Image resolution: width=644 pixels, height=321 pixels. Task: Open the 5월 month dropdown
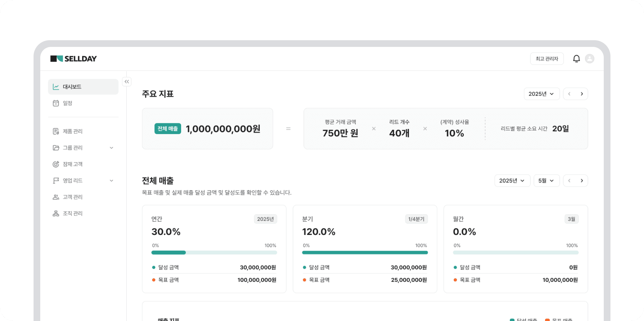[x=546, y=181]
